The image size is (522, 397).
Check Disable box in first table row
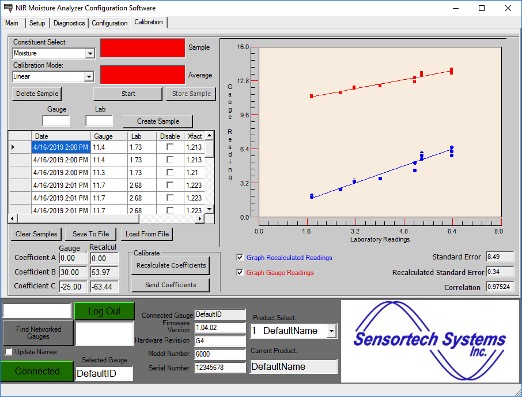click(x=170, y=147)
